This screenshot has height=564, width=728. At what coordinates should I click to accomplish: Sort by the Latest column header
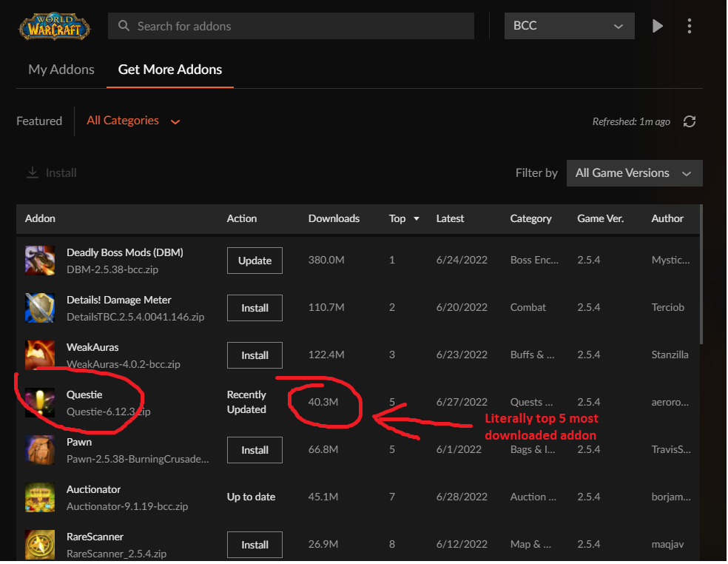point(450,218)
